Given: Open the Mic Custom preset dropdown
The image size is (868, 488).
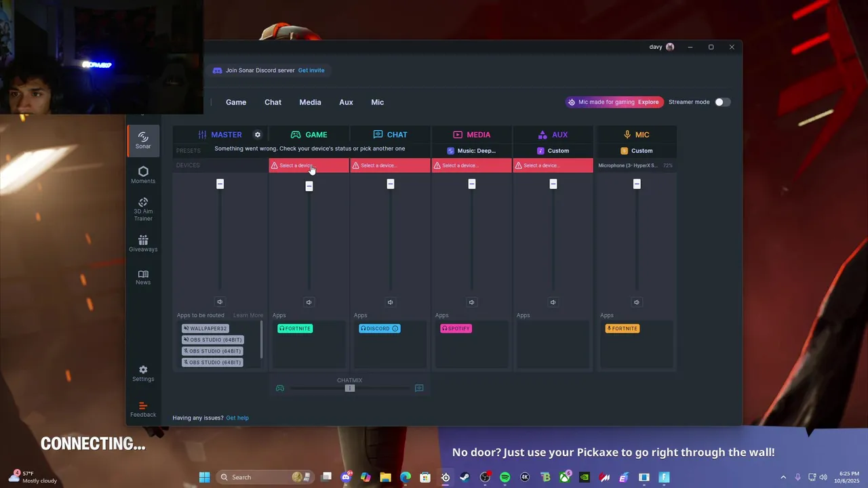Looking at the screenshot, I should pyautogui.click(x=636, y=150).
